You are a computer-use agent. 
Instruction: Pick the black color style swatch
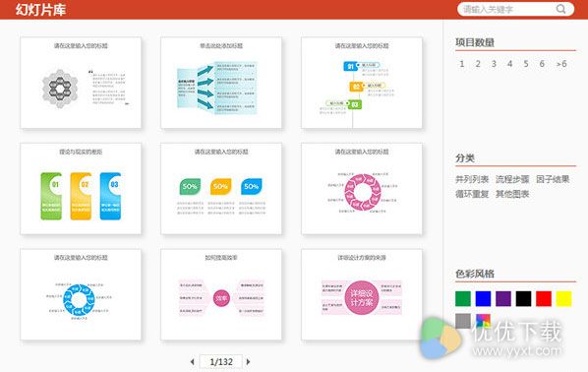tap(523, 299)
